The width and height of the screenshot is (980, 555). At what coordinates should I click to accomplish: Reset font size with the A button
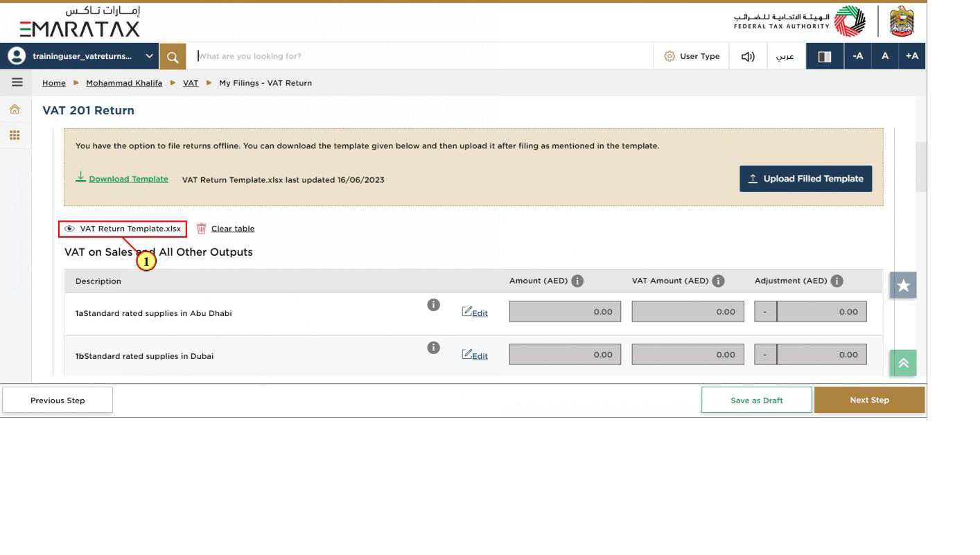885,56
